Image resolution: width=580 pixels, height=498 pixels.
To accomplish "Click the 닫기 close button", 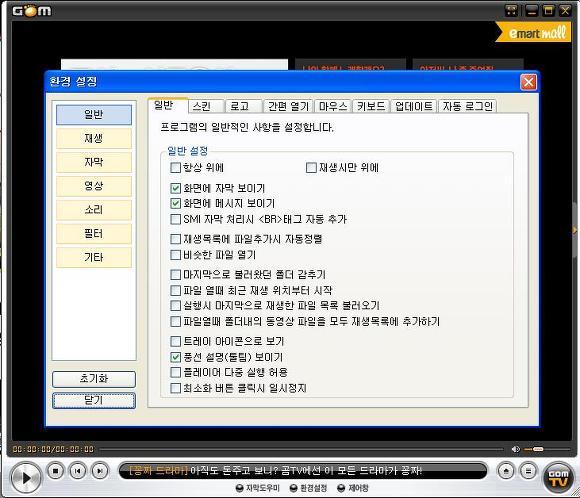I will 94,400.
